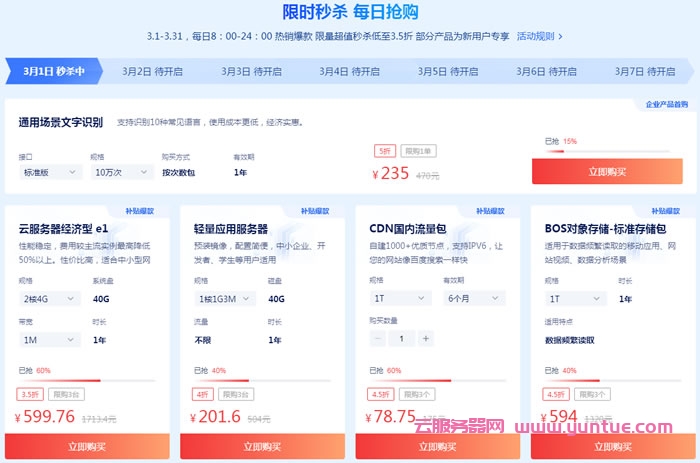Viewport: 700px width, 463px height.
Task: Purchase the 轻量应用服务器 with 立即购买
Action: [x=262, y=446]
